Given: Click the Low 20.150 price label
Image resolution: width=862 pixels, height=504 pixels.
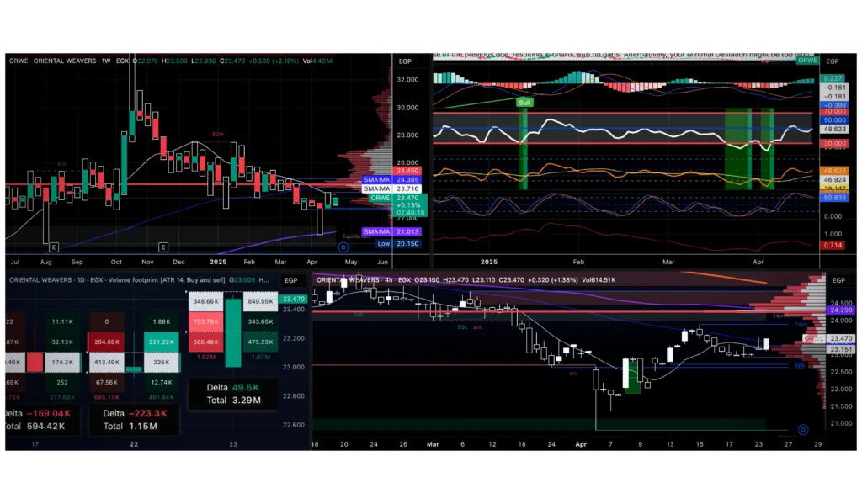Looking at the screenshot, I should click(x=398, y=243).
